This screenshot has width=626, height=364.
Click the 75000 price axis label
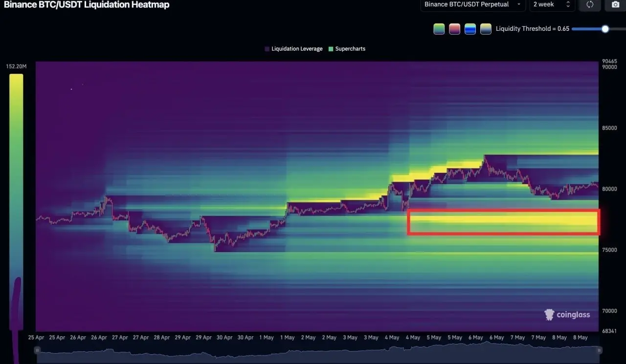tap(610, 250)
